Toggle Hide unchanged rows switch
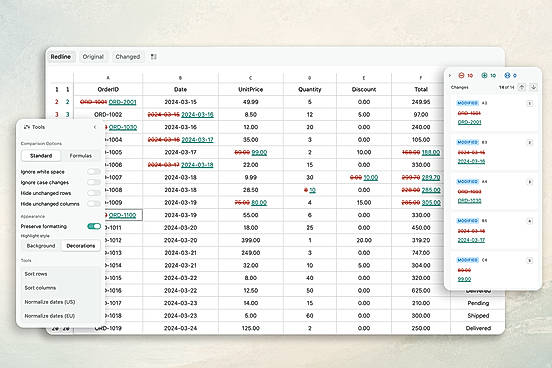Viewport: 552px width, 368px height. tap(94, 193)
